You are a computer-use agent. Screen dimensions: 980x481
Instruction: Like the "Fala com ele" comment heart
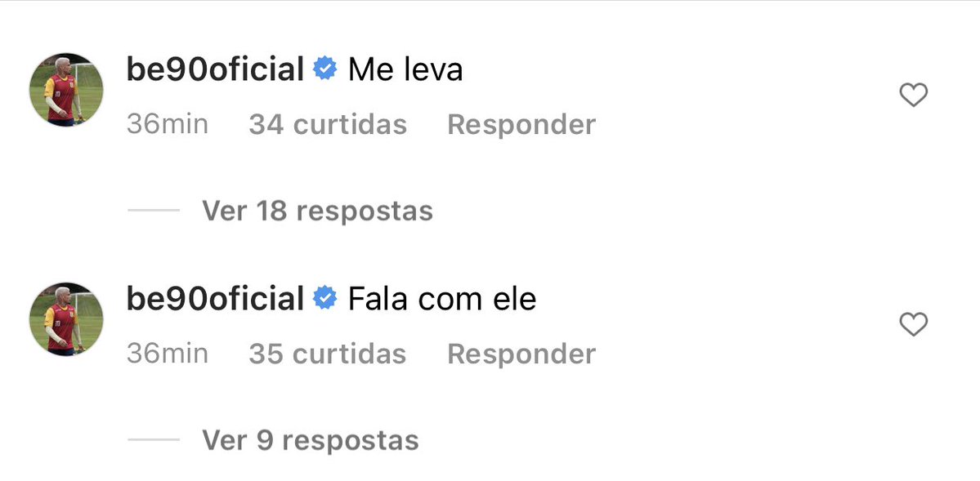(913, 325)
